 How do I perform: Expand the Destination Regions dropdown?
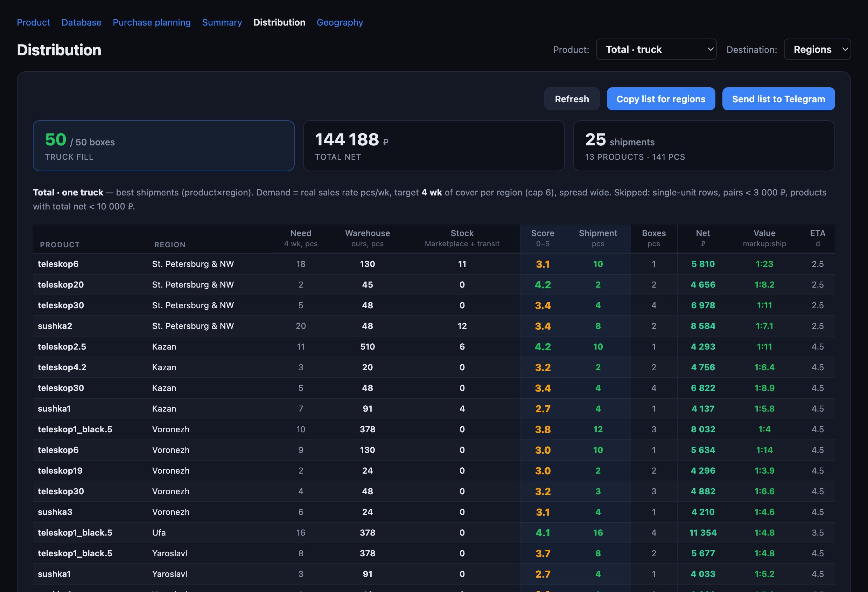click(x=817, y=49)
